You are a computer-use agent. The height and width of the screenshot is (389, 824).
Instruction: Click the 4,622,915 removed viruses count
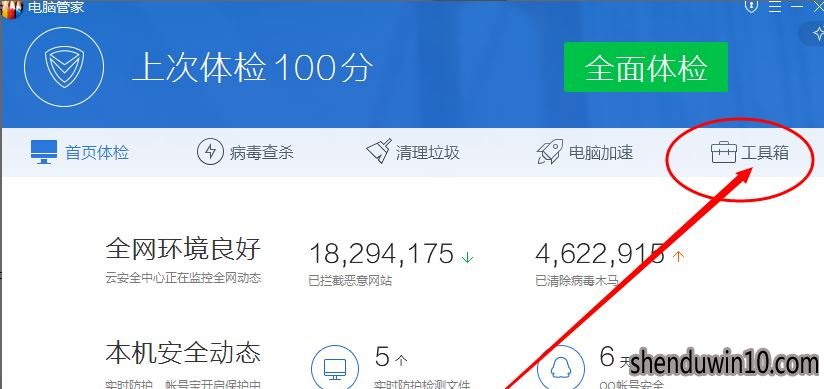click(x=600, y=253)
